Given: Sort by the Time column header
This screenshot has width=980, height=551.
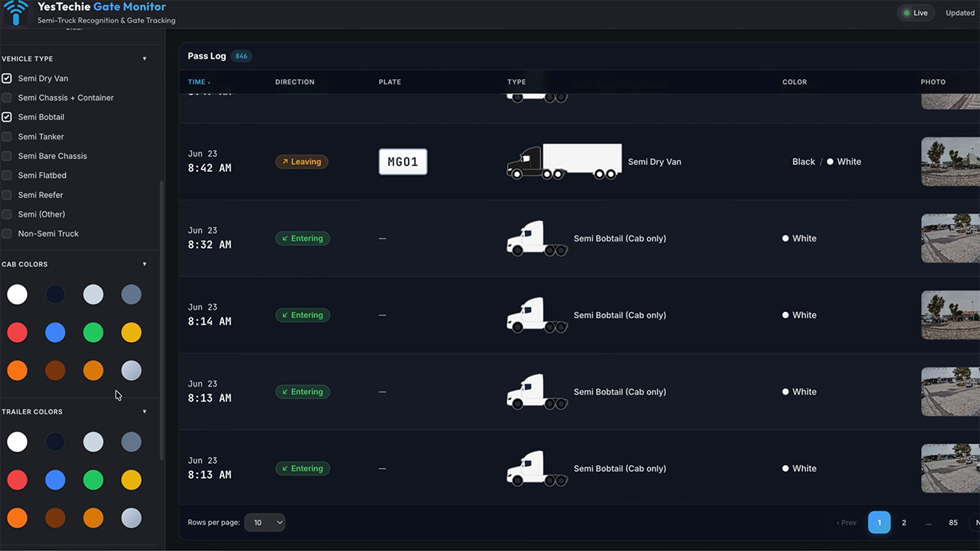Looking at the screenshot, I should pos(199,82).
